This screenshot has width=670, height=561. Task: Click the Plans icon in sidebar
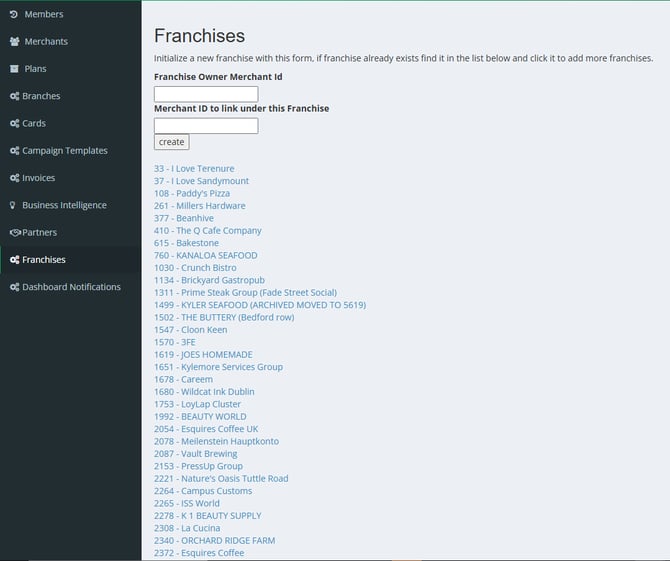[14, 69]
